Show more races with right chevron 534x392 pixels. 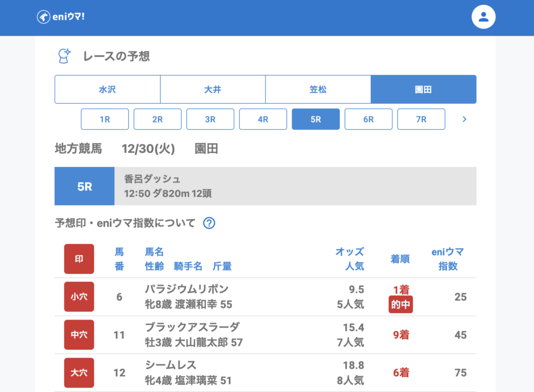(x=464, y=119)
